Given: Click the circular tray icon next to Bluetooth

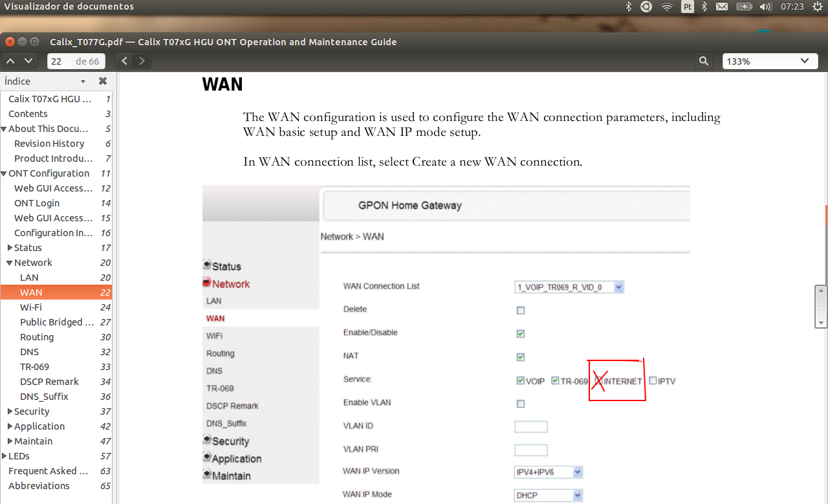Looking at the screenshot, I should coord(646,6).
